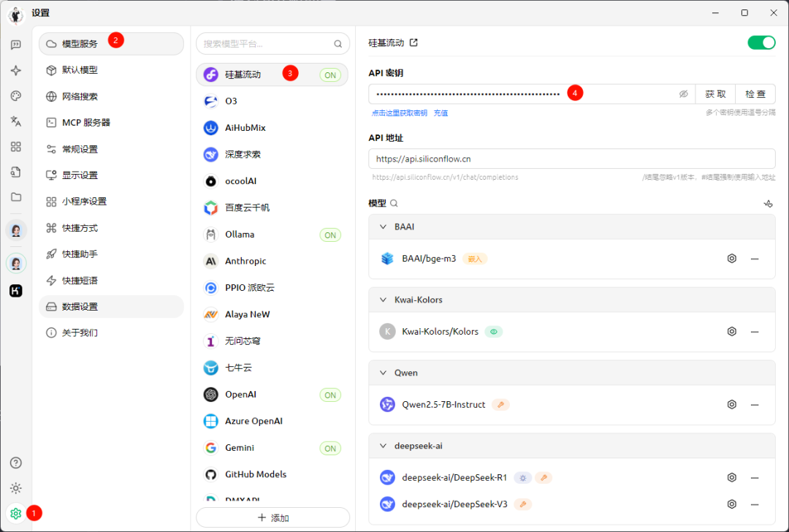The width and height of the screenshot is (789, 532).
Task: Open the translate sidebar icon
Action: [15, 121]
